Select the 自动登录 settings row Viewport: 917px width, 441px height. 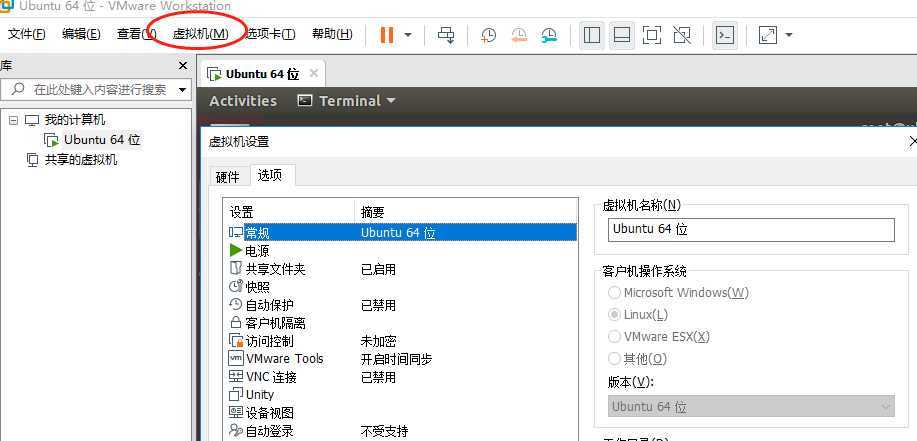402,432
